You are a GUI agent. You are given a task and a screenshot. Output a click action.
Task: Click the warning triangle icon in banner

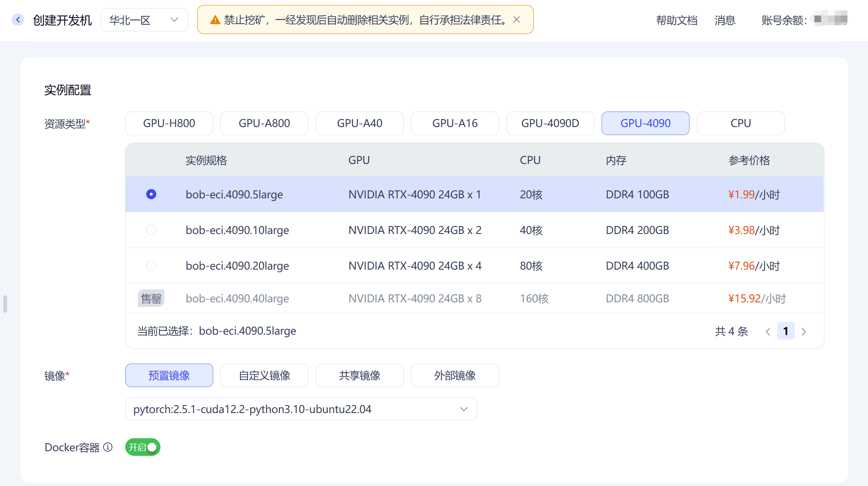pyautogui.click(x=215, y=20)
